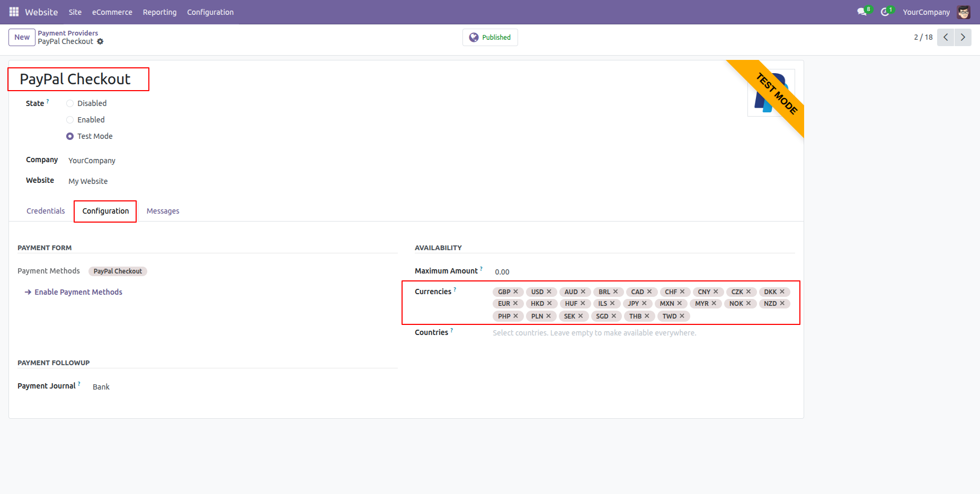Open the activities clock icon
The height and width of the screenshot is (494, 980).
(x=885, y=12)
